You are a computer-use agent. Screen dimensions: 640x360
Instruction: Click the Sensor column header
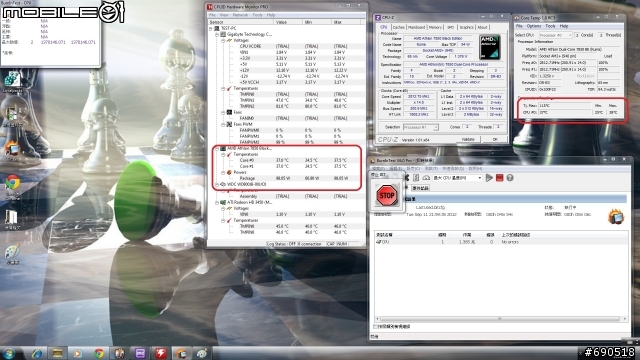click(241, 22)
